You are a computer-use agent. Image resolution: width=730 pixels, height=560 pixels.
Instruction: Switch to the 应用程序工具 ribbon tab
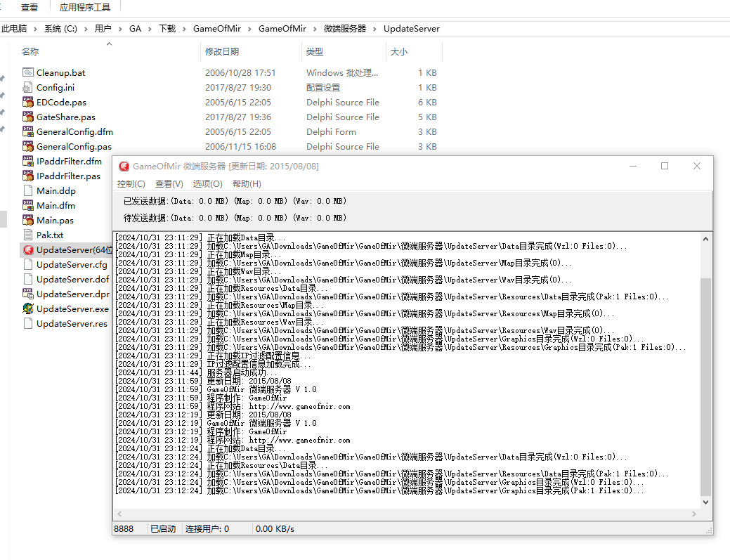coord(85,8)
